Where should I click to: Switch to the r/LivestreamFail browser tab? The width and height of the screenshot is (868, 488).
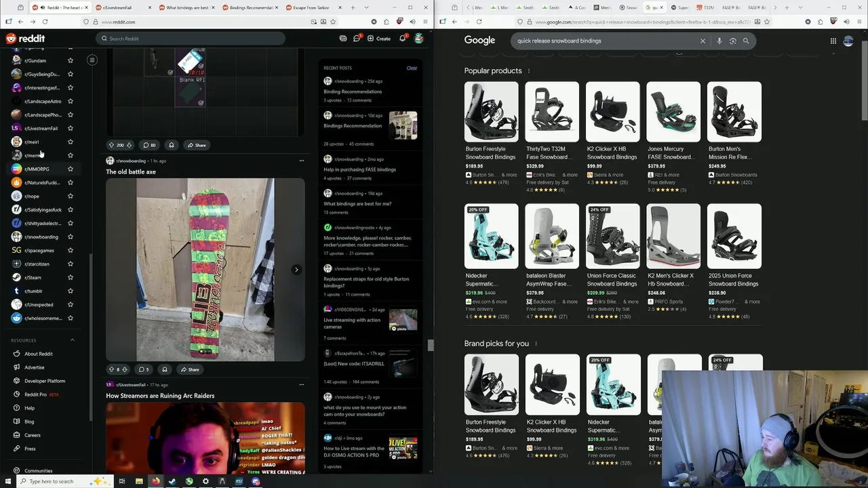coord(123,7)
